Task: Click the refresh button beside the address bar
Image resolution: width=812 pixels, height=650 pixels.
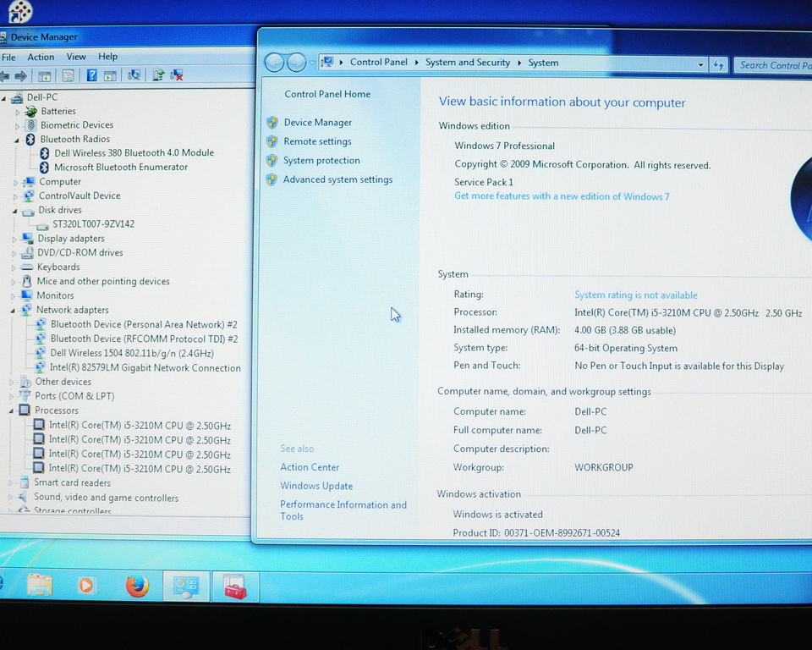Action: pyautogui.click(x=718, y=65)
